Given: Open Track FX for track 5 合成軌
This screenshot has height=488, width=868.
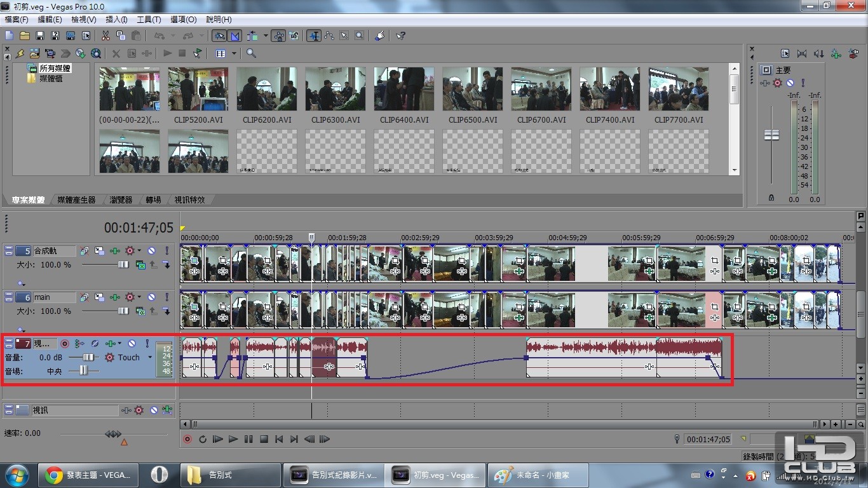Looking at the screenshot, I should 115,251.
